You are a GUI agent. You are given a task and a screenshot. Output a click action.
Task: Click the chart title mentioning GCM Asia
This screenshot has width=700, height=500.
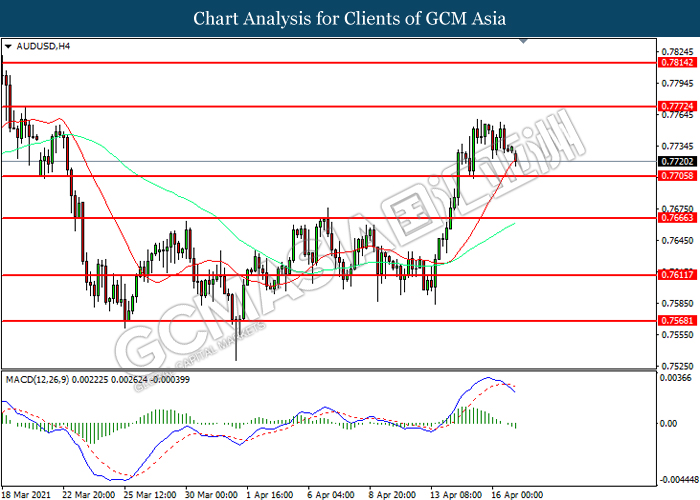click(350, 19)
